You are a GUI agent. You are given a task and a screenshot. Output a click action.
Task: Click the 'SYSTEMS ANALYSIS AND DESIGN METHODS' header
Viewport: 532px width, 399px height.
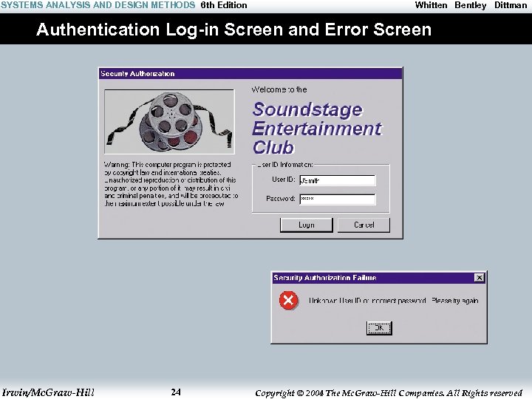[98, 5]
